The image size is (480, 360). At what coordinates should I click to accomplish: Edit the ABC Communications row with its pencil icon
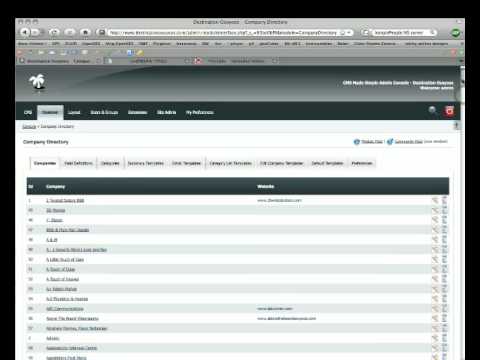[435, 309]
